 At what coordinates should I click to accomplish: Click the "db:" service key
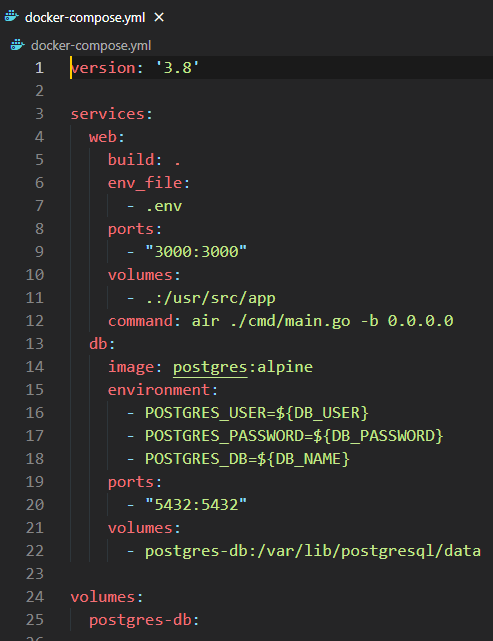click(102, 344)
